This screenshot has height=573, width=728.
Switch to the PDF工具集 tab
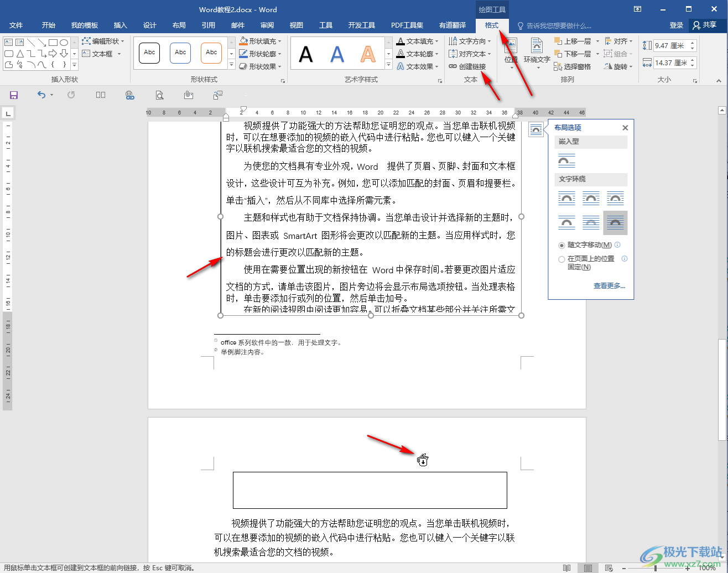click(x=407, y=25)
